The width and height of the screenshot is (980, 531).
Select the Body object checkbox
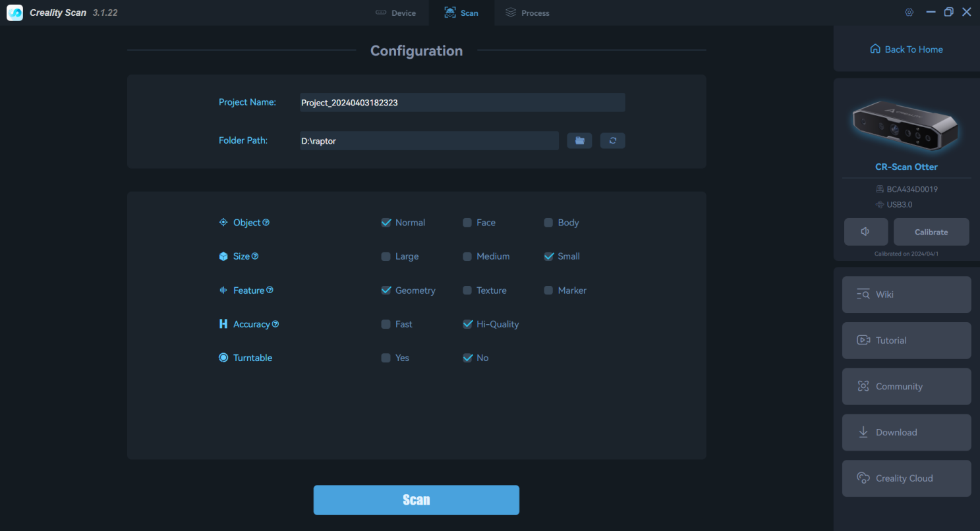point(548,223)
